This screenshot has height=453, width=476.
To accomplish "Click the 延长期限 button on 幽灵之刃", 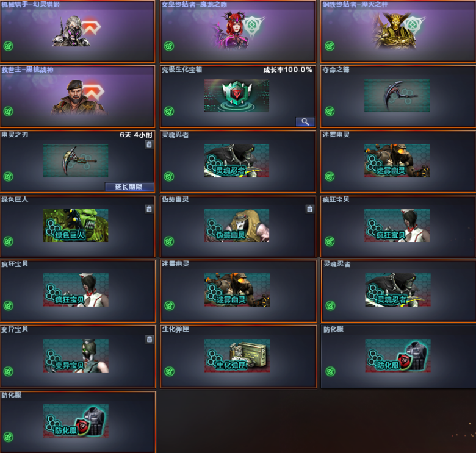I will tap(129, 187).
